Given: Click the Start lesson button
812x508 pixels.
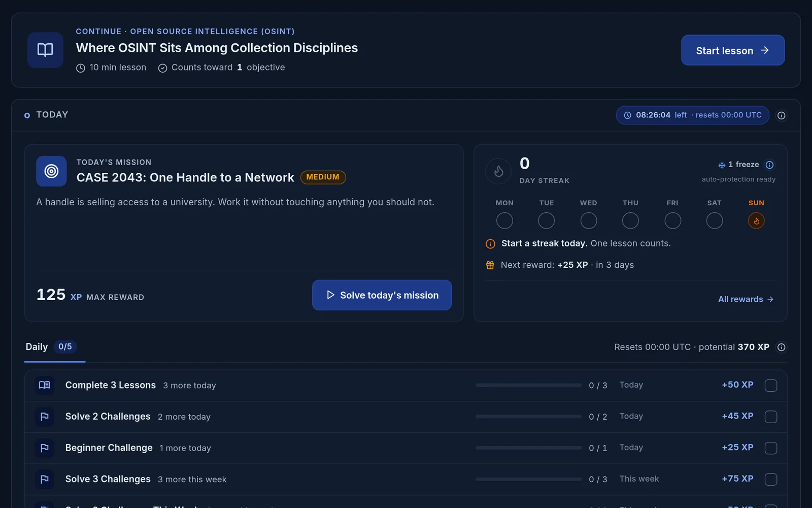Looking at the screenshot, I should click(x=733, y=50).
